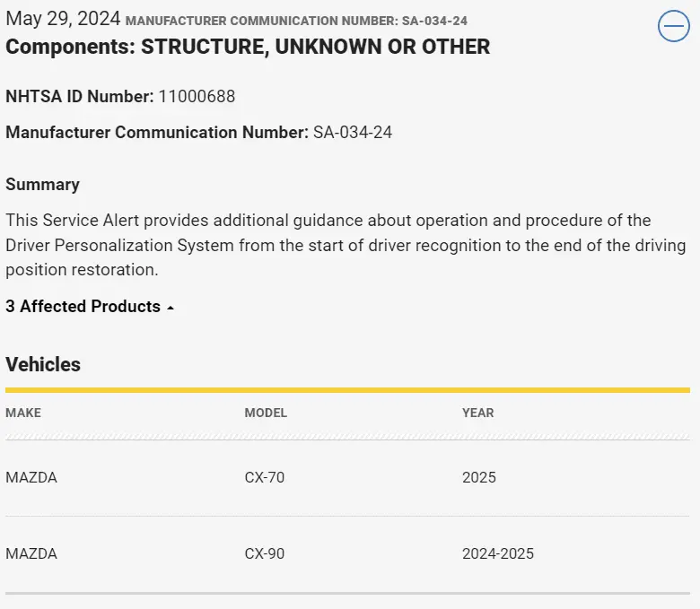Click the 2025 year cell

[x=479, y=477]
